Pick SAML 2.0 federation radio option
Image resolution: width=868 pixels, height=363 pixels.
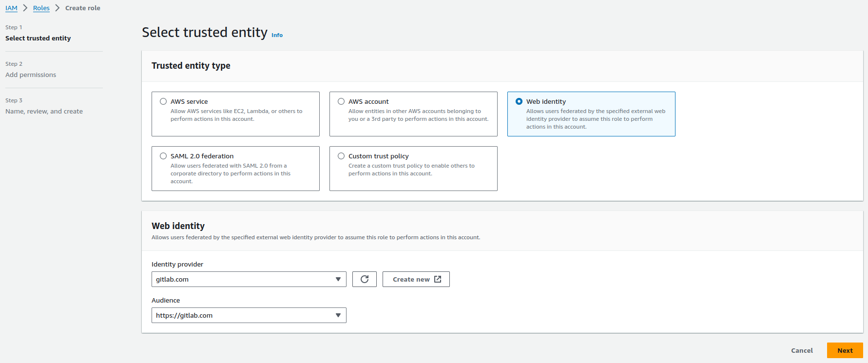tap(163, 156)
